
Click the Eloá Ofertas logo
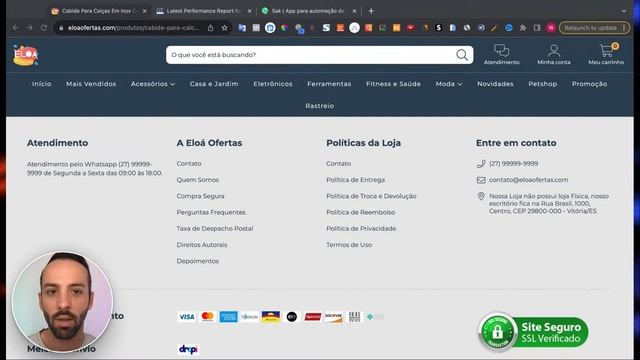[25, 55]
